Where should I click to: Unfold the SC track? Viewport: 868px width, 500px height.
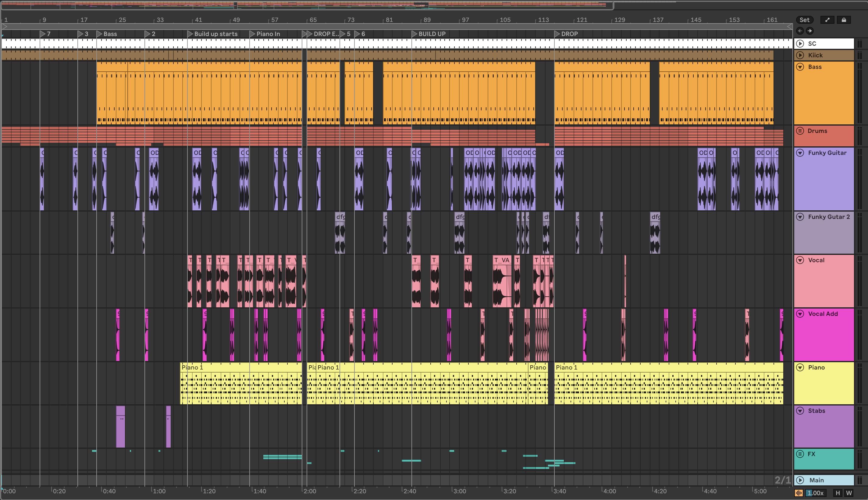[x=800, y=44]
